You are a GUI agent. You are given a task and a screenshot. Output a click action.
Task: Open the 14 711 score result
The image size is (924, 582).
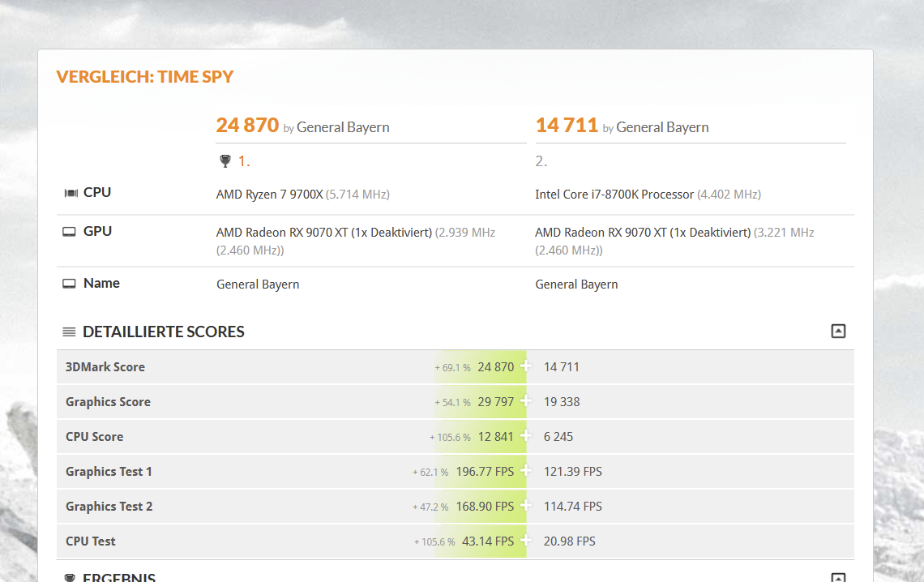tap(567, 125)
